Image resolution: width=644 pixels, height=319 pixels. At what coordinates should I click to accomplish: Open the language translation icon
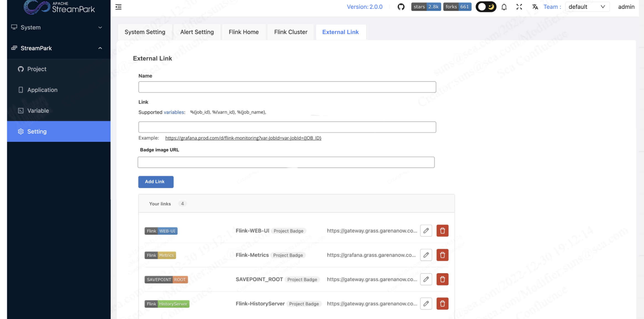point(535,7)
